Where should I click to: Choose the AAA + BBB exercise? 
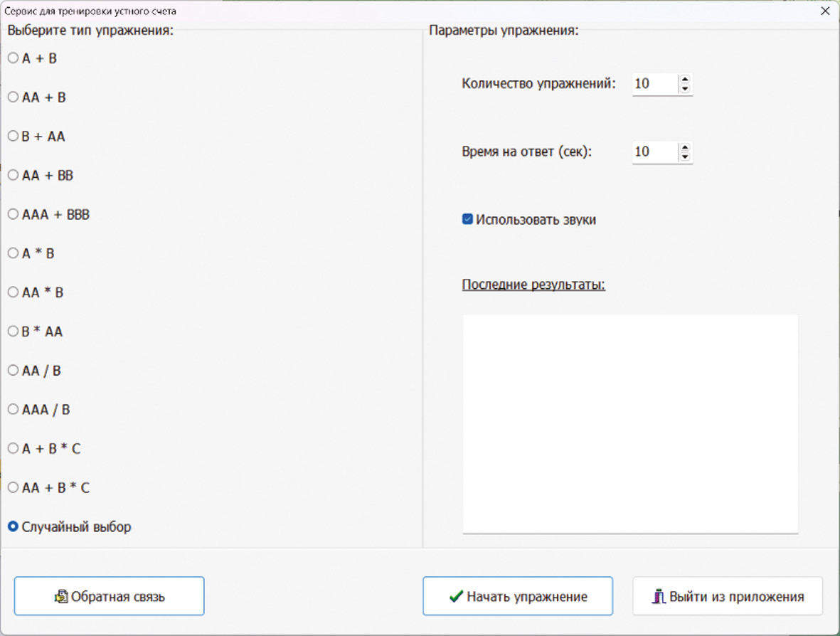(x=13, y=214)
